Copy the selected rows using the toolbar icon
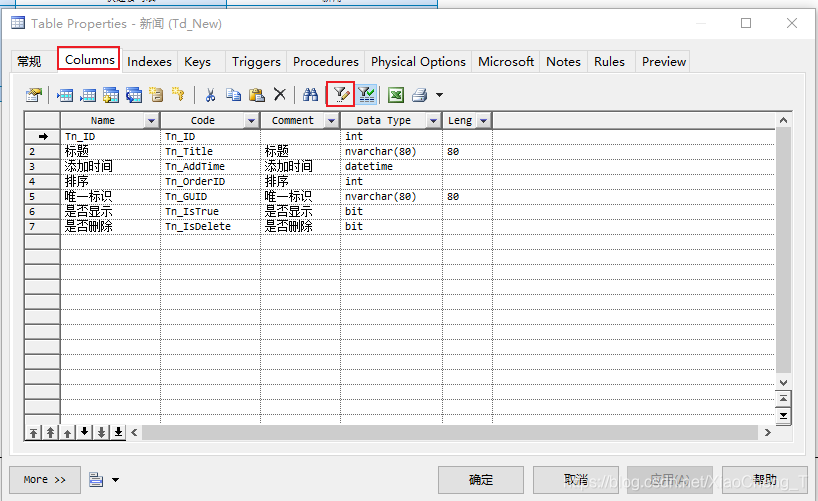 pyautogui.click(x=233, y=94)
